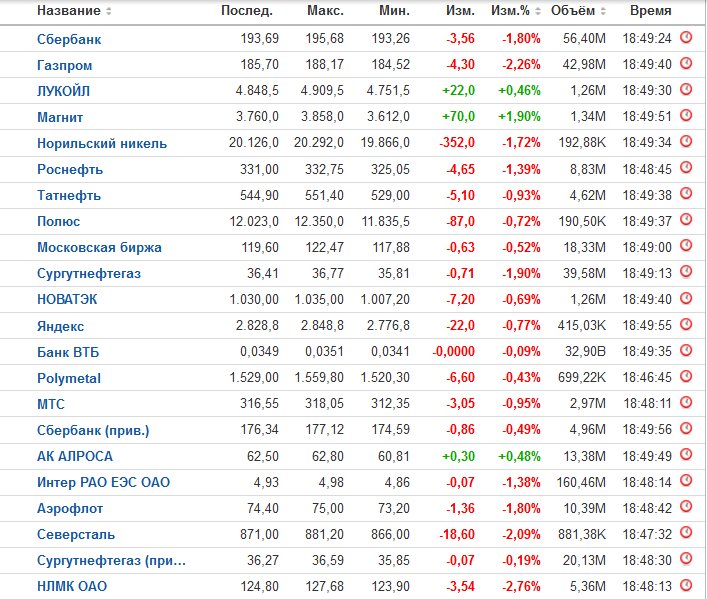707x599 pixels.
Task: Click the +1,90% change for Магнит
Action: pyautogui.click(x=519, y=117)
